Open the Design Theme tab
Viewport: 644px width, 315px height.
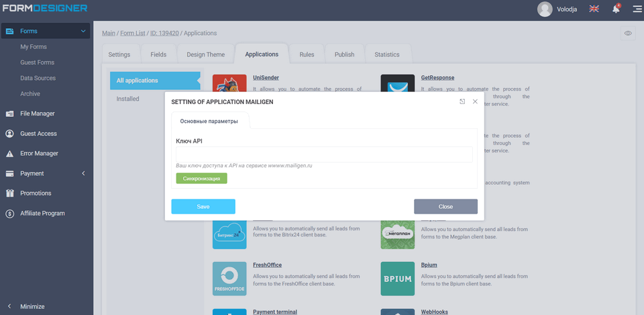click(205, 54)
